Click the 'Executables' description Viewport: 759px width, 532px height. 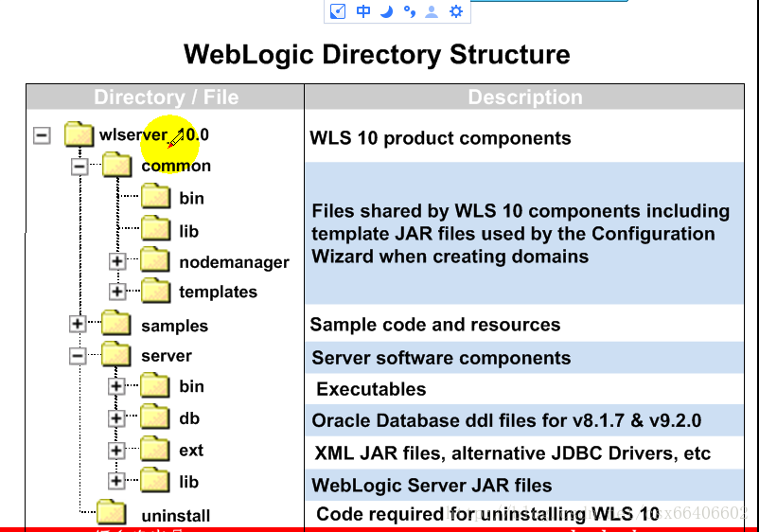coord(371,389)
